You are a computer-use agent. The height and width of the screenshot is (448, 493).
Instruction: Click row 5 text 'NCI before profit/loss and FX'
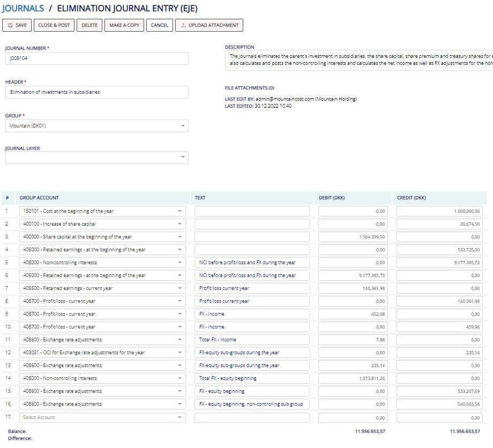(x=252, y=263)
